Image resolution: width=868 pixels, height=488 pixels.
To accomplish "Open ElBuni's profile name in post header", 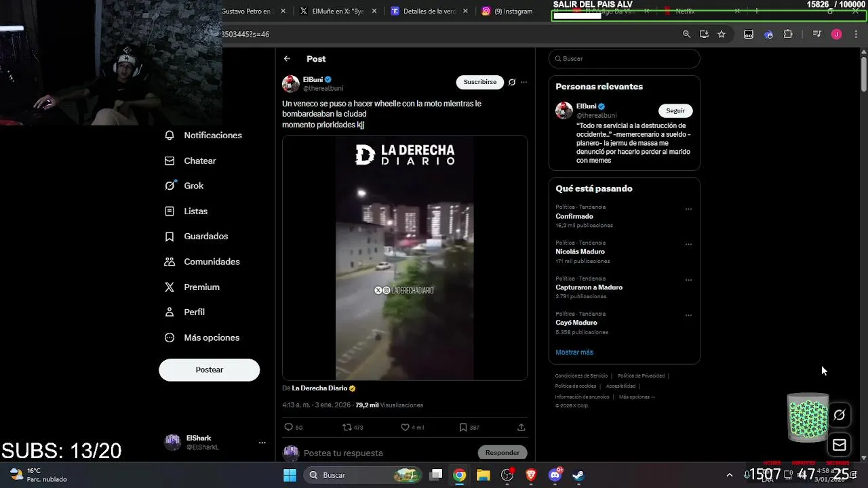I will 313,79.
